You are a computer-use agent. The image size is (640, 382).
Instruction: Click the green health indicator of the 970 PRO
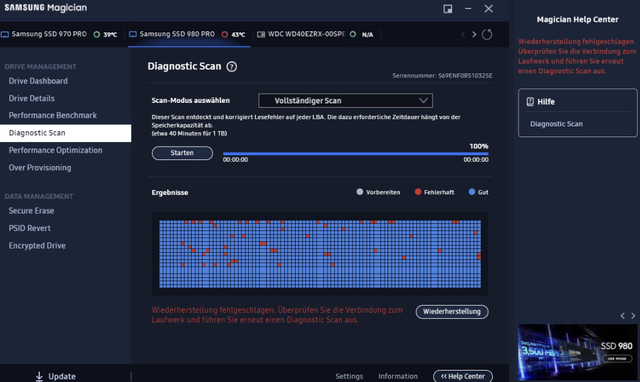tap(97, 35)
